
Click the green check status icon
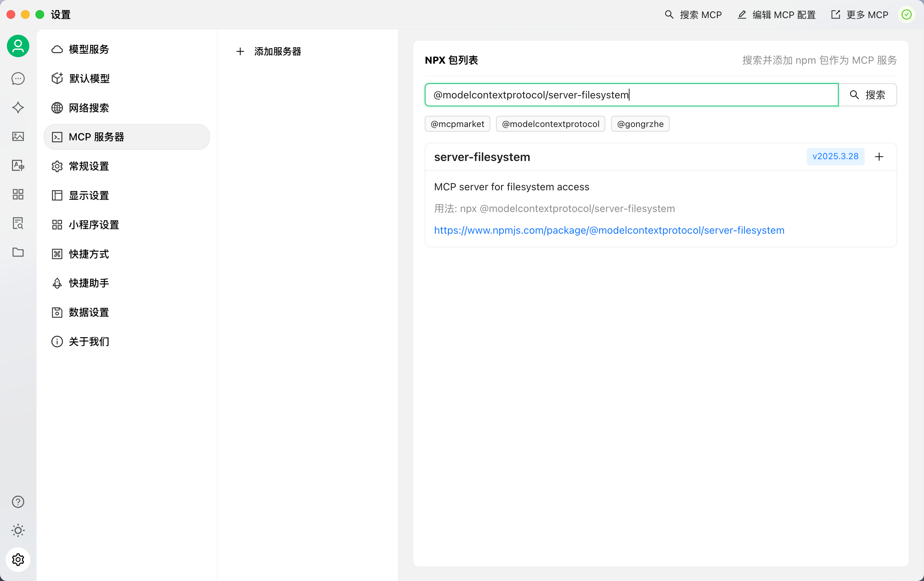pyautogui.click(x=906, y=14)
